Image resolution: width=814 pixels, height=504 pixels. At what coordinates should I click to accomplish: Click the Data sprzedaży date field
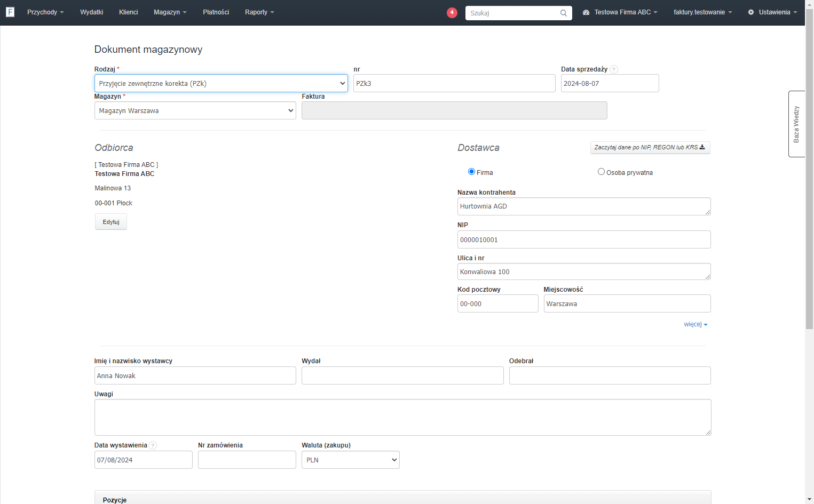point(610,83)
